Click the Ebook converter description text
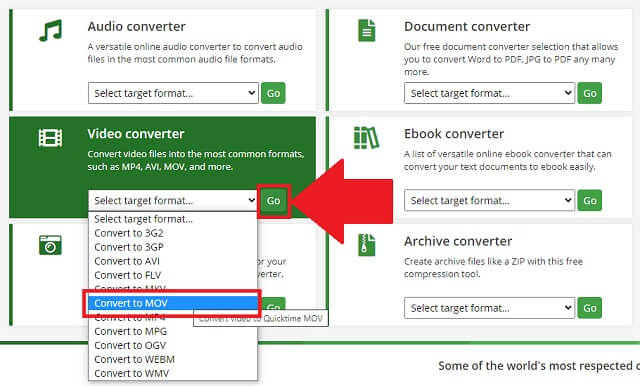640x386 pixels. click(x=508, y=160)
